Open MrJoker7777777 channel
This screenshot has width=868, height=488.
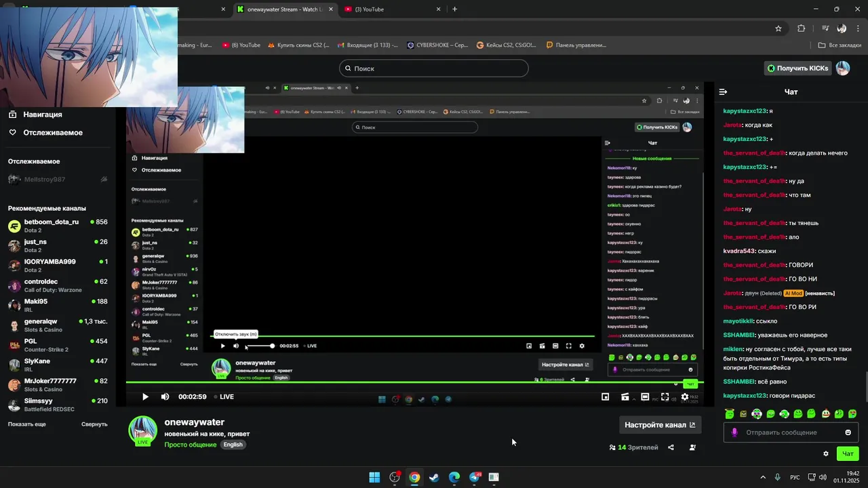pyautogui.click(x=58, y=384)
